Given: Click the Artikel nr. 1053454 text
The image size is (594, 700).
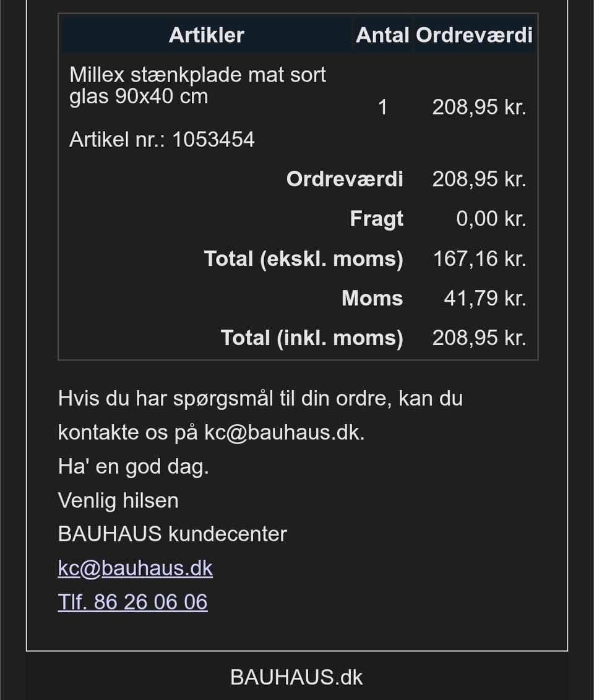Looking at the screenshot, I should tap(161, 139).
